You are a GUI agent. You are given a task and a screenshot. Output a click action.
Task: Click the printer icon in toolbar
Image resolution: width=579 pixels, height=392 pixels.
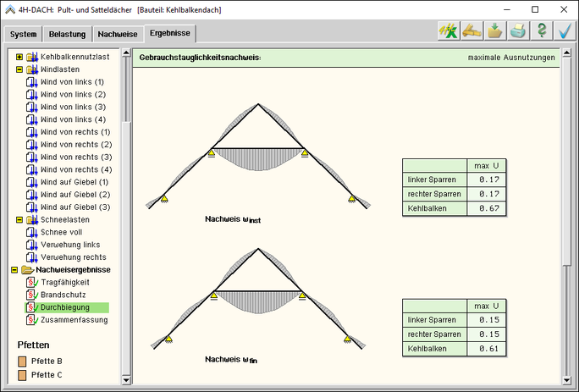518,31
